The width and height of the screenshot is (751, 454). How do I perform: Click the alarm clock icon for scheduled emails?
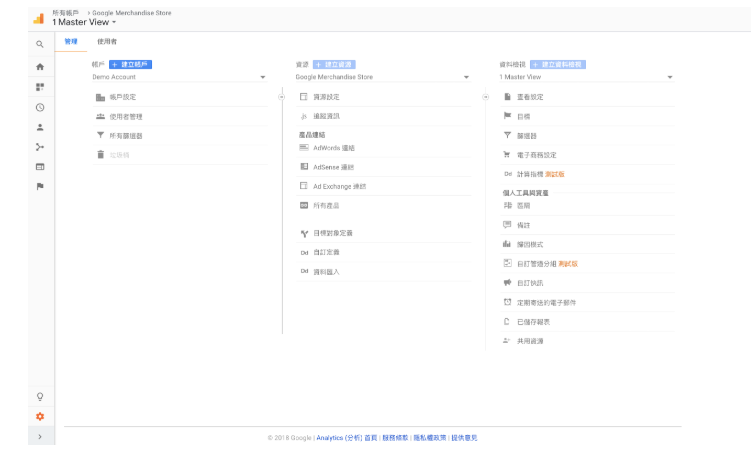(507, 302)
